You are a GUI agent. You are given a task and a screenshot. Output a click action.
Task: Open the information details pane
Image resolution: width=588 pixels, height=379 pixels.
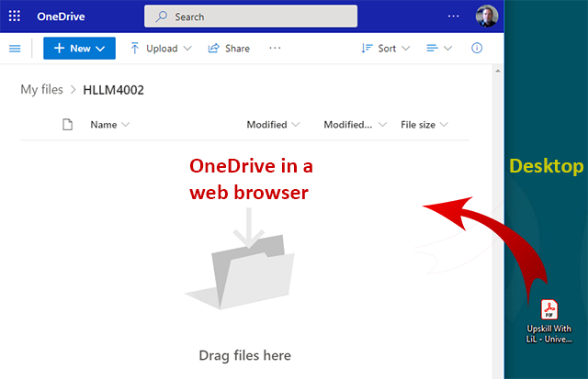pyautogui.click(x=477, y=48)
